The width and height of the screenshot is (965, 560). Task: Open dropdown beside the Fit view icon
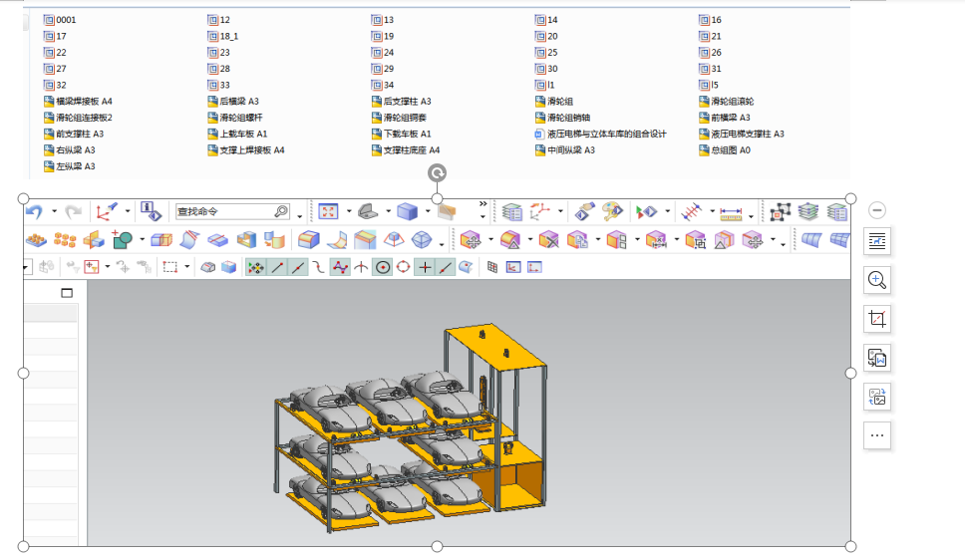349,212
